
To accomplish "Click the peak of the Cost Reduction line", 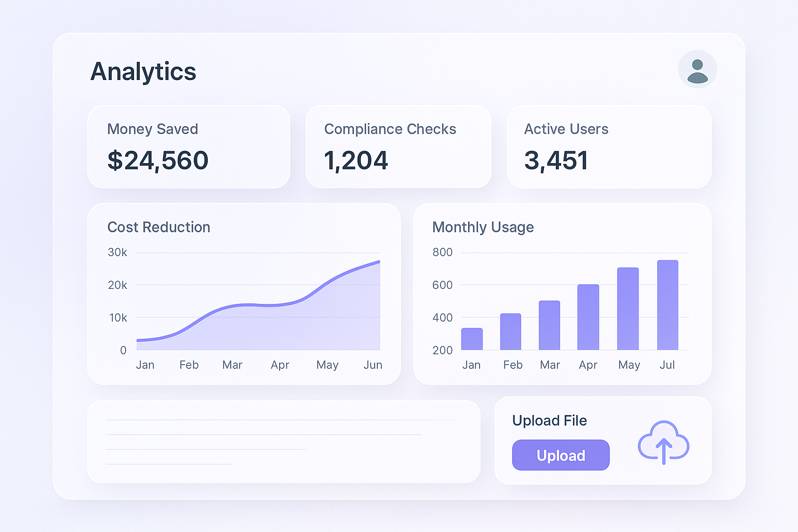I will pos(378,261).
